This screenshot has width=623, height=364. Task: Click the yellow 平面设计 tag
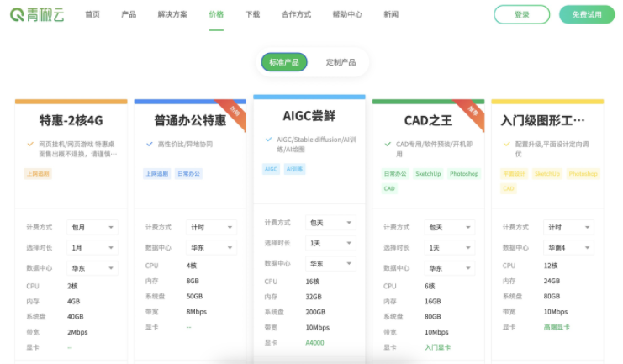tap(515, 174)
